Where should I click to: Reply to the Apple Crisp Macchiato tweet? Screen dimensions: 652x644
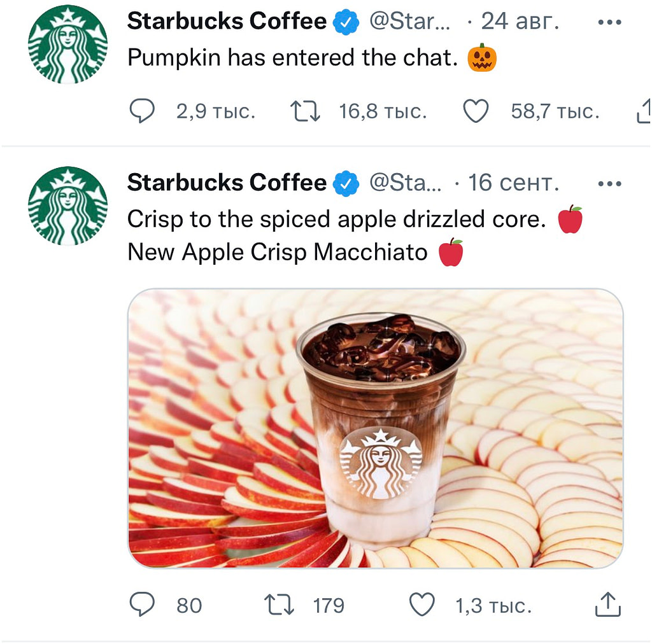142,605
